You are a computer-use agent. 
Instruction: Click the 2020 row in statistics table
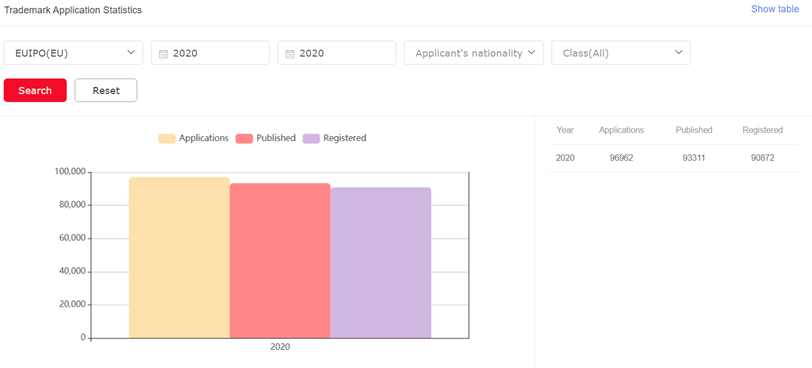coord(674,158)
